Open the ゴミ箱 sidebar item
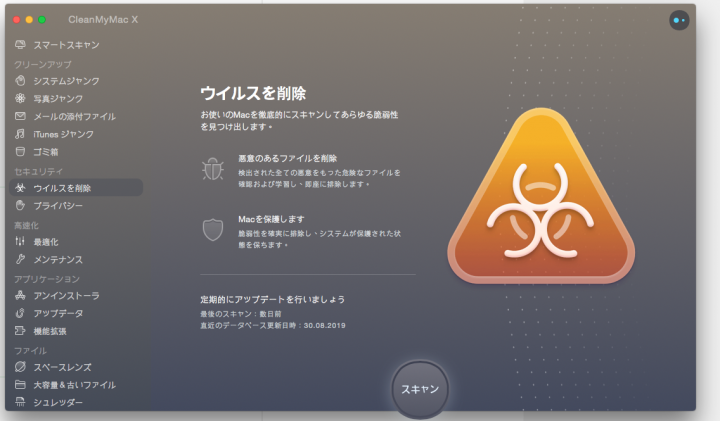Image resolution: width=720 pixels, height=421 pixels. pos(46,152)
